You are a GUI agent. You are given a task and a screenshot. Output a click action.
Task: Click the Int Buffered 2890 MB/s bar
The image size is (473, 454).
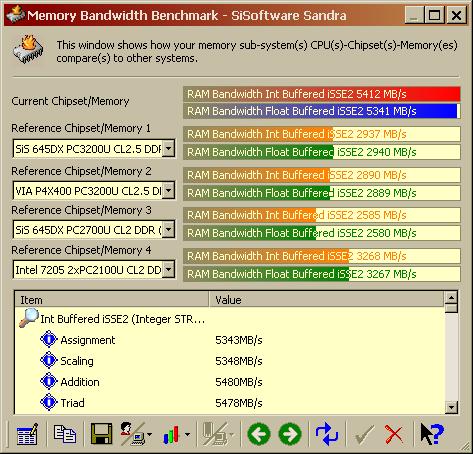[322, 175]
